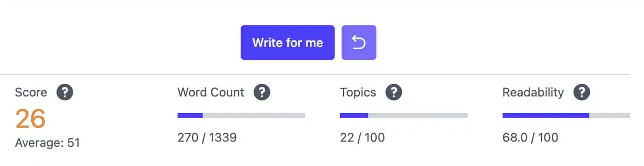Screen dimensions: 644x166
Task: Click the Readability label text
Action: coord(533,93)
